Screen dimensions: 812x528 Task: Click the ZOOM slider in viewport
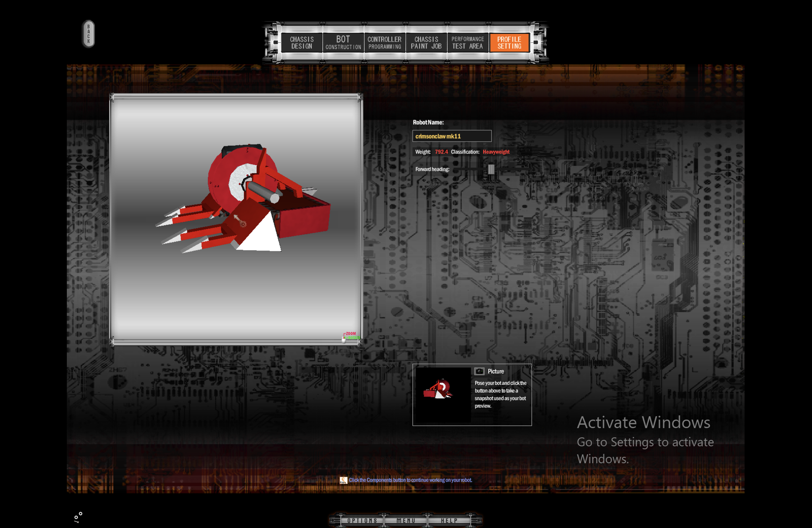point(344,339)
